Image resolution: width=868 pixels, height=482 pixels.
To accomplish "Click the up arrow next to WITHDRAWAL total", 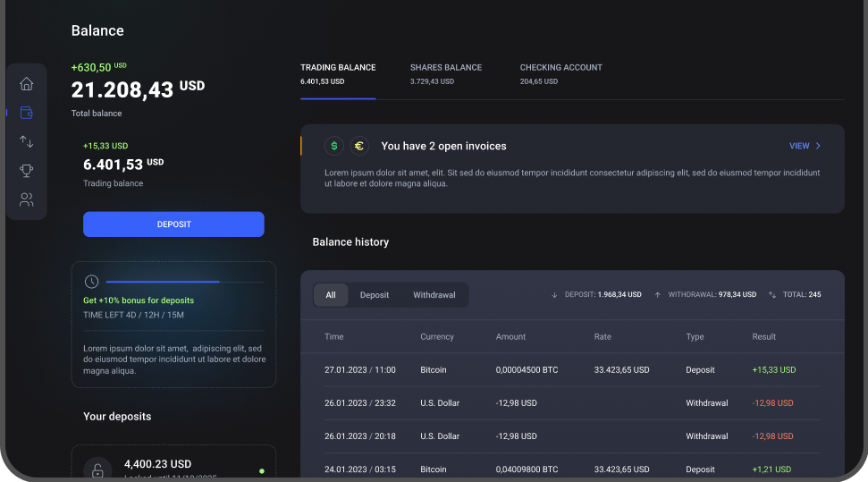I will pos(658,295).
